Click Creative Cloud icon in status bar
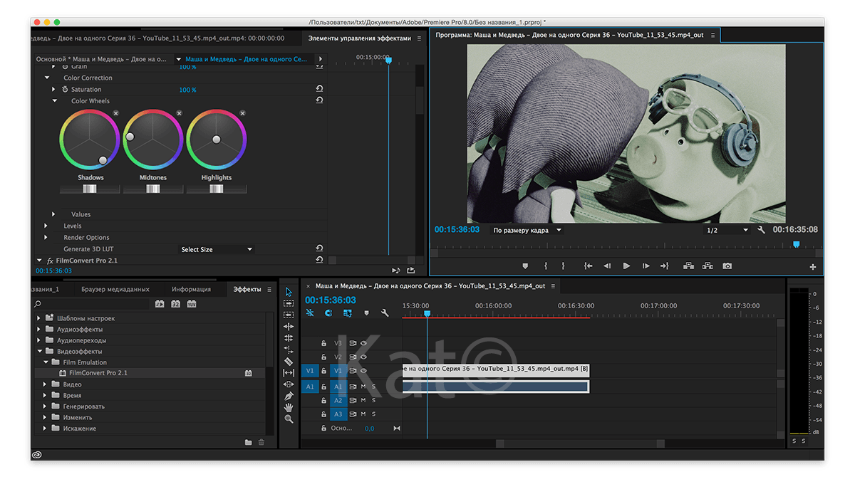 click(37, 454)
